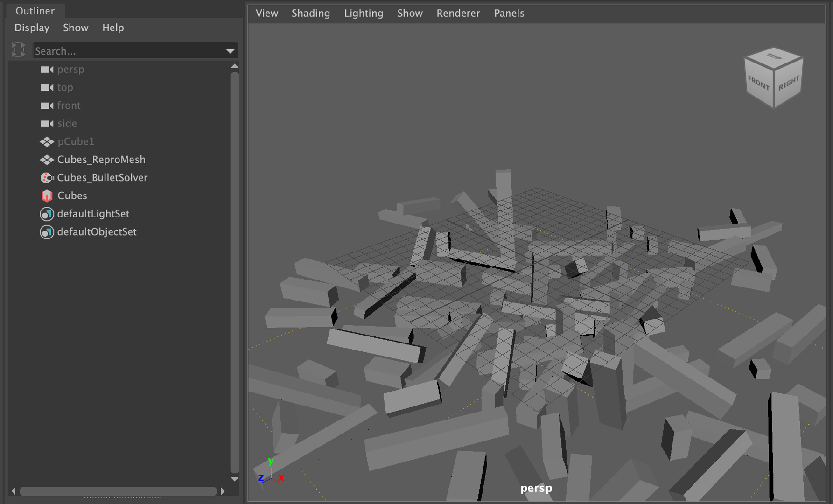Viewport: 833px width, 504px height.
Task: Click the side camera icon
Action: [47, 124]
